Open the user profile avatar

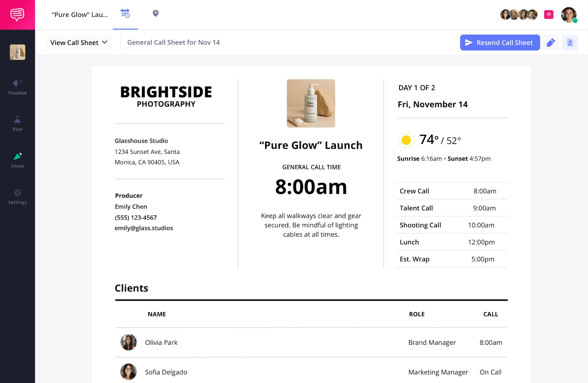tap(569, 15)
